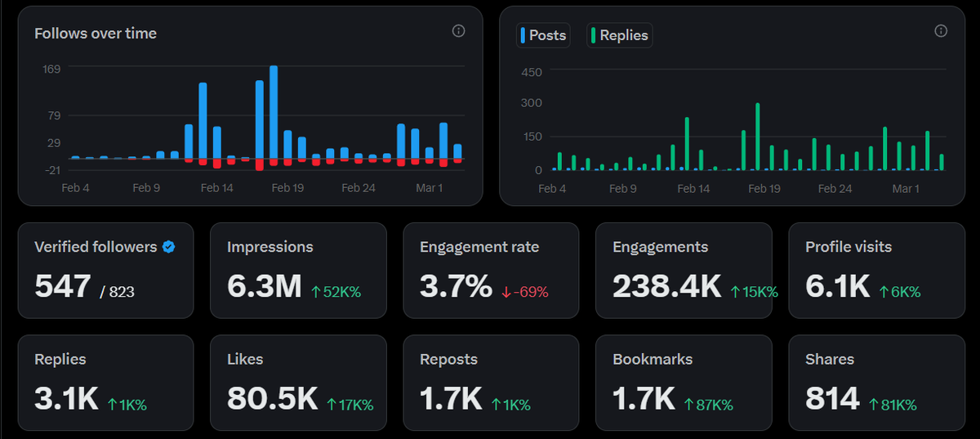Select the Reposts metric card
Image resolution: width=980 pixels, height=439 pixels.
[x=491, y=383]
